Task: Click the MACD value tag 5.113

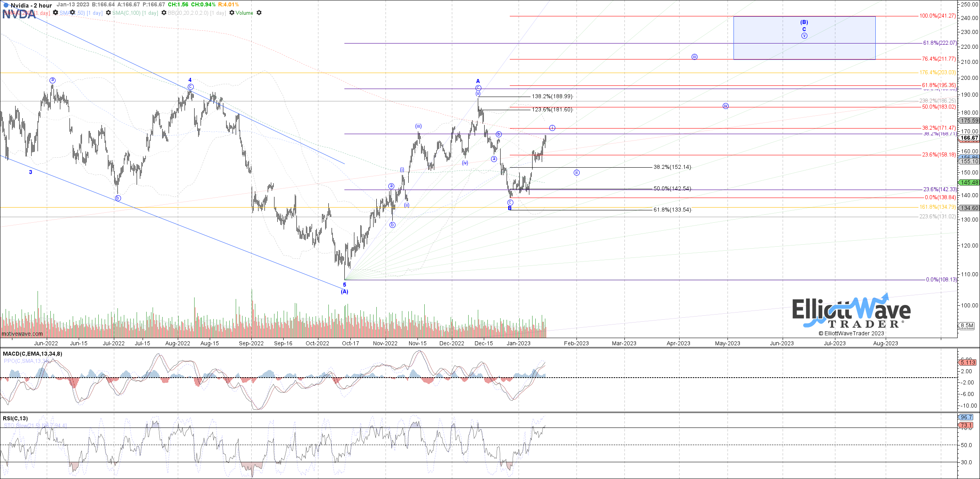Action: coord(968,362)
